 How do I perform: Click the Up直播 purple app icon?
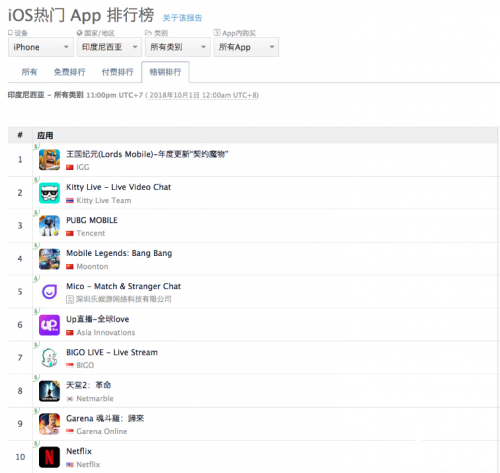point(49,325)
